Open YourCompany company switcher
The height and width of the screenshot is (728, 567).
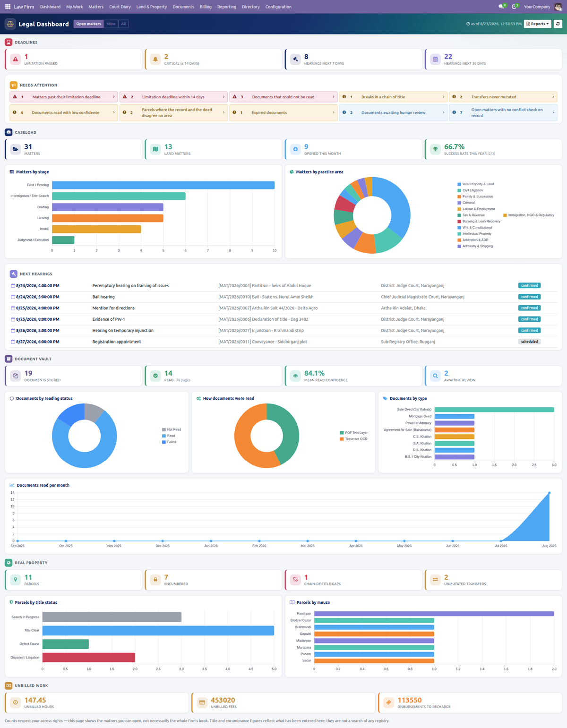pos(537,7)
